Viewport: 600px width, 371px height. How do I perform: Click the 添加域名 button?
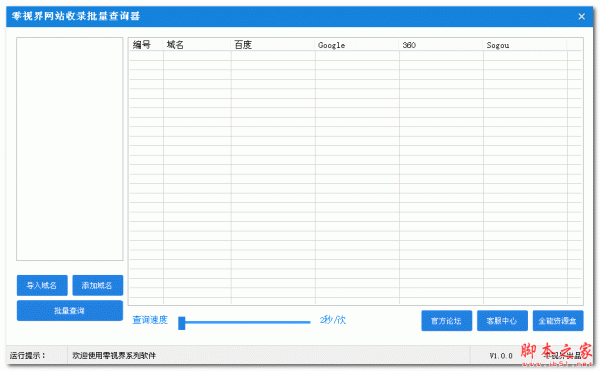98,285
